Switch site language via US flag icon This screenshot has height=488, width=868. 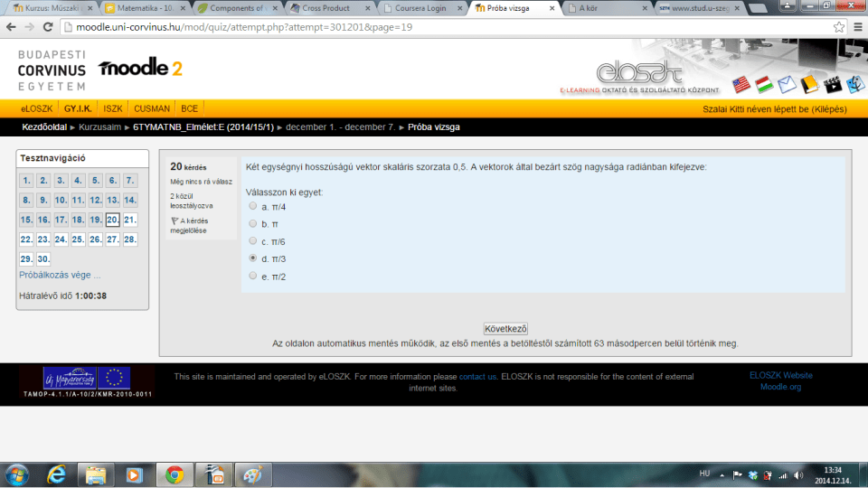coord(741,85)
